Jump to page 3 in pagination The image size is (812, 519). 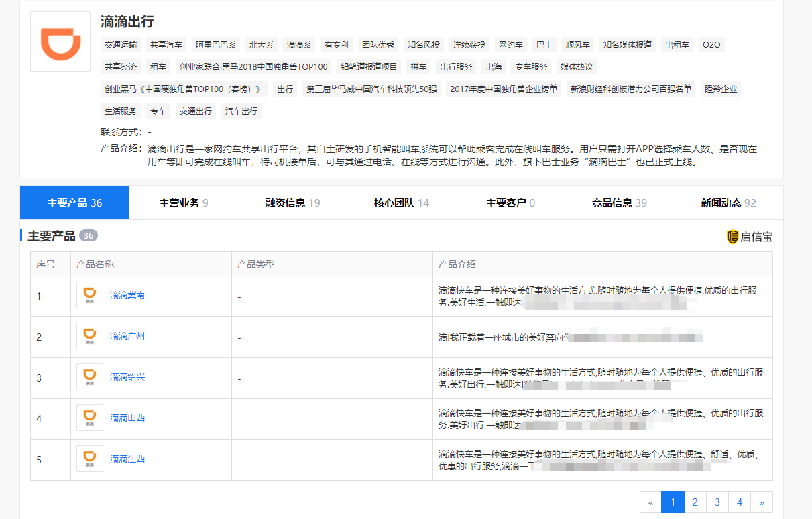pos(717,502)
